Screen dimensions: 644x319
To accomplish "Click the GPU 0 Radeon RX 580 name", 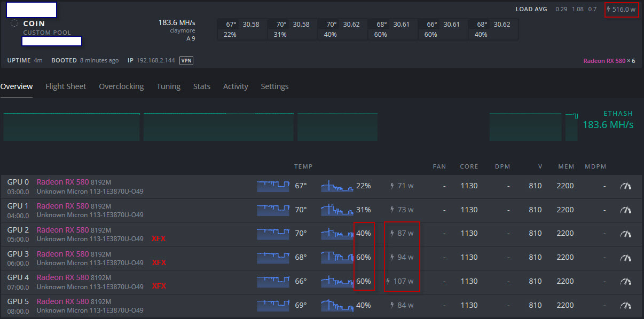I will click(x=62, y=182).
